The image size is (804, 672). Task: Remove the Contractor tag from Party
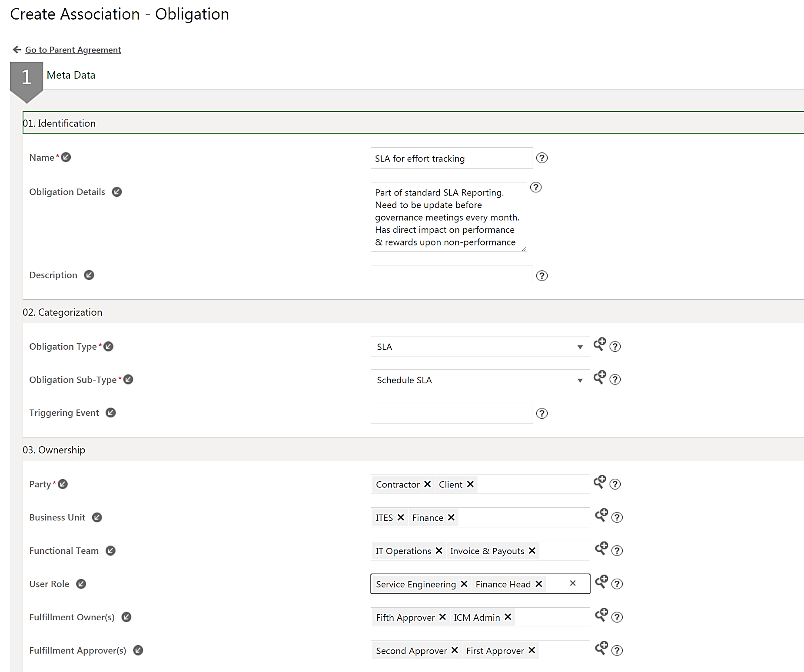(427, 484)
